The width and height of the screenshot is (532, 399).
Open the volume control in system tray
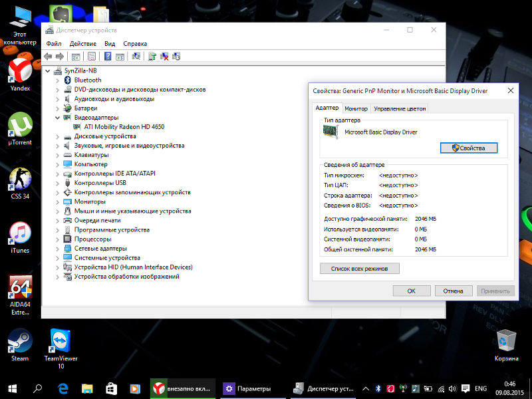click(452, 389)
